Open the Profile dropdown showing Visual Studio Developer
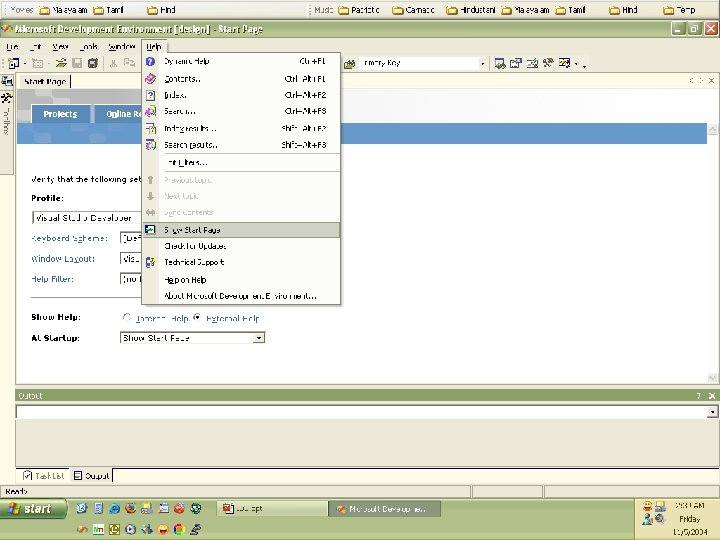 pos(86,218)
